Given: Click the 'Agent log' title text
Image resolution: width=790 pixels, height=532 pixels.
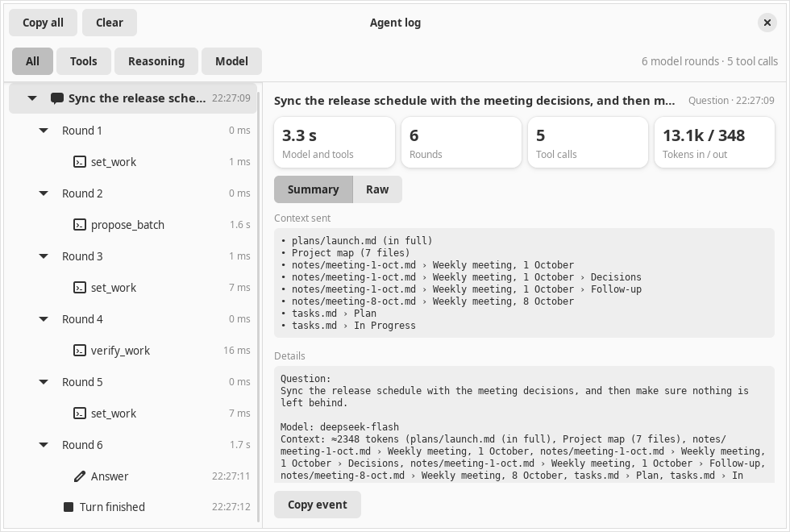Looking at the screenshot, I should (395, 23).
